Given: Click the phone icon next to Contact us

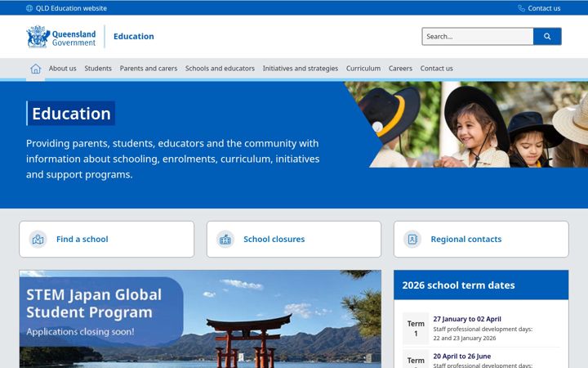Looking at the screenshot, I should (521, 8).
